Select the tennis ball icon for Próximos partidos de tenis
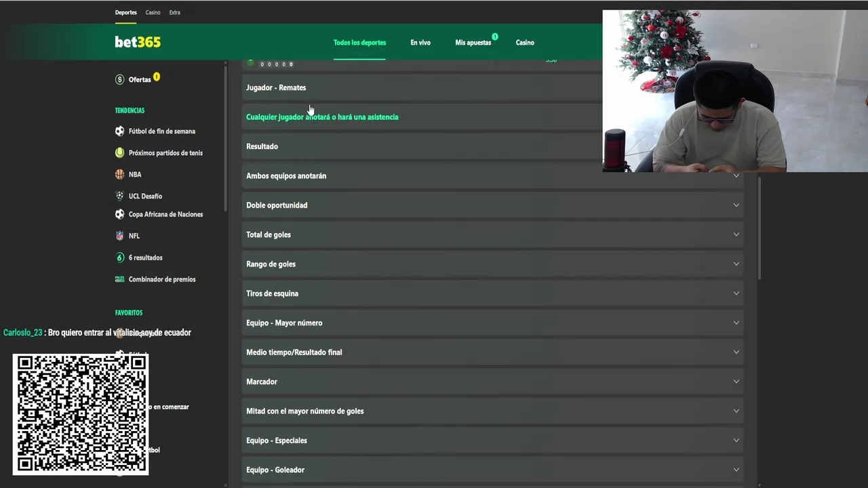 coord(120,152)
